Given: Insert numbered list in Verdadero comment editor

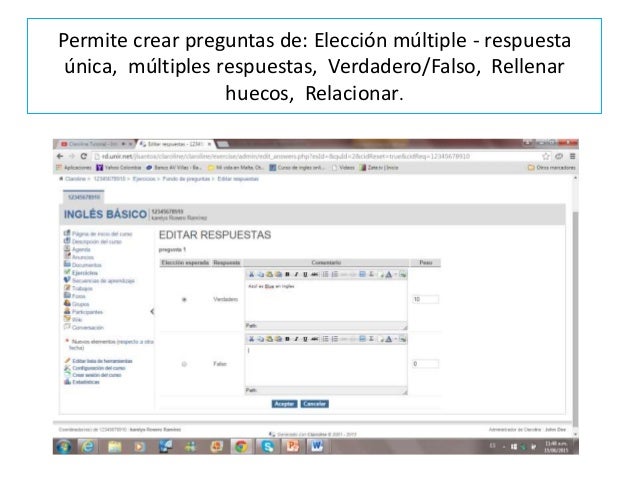Looking at the screenshot, I should tap(334, 275).
